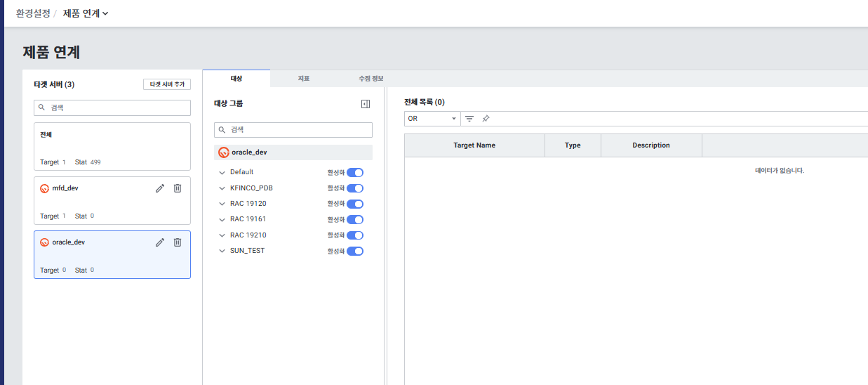
Task: Click the oracle_dev logo in group tree
Action: coord(224,152)
